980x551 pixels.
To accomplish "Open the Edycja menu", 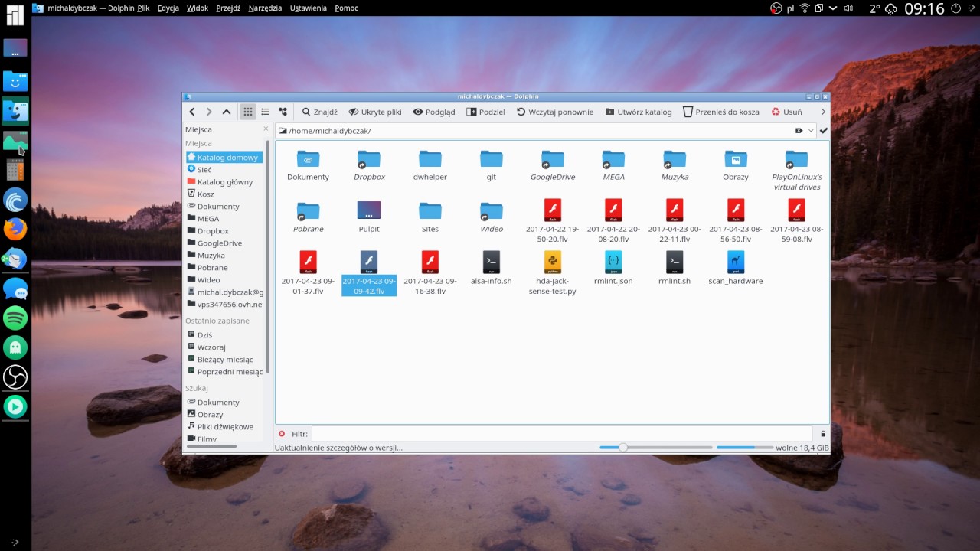I will pyautogui.click(x=168, y=8).
